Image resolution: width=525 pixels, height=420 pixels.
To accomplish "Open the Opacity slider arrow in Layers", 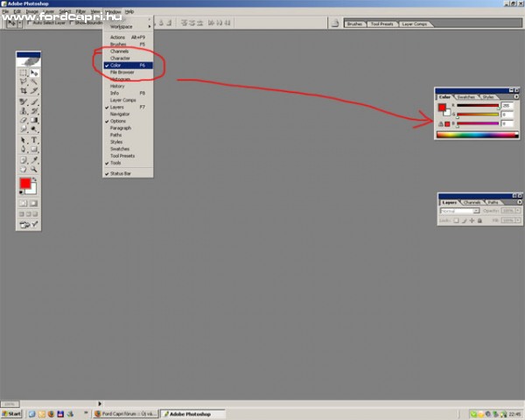I will (518, 211).
